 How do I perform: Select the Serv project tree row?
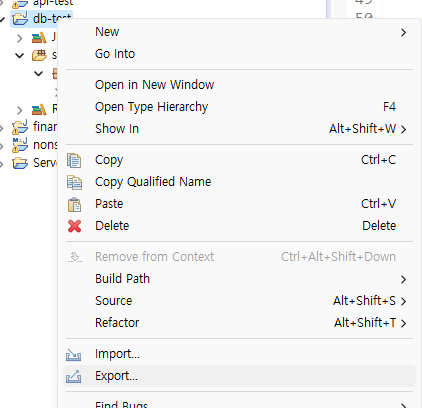pyautogui.click(x=34, y=163)
